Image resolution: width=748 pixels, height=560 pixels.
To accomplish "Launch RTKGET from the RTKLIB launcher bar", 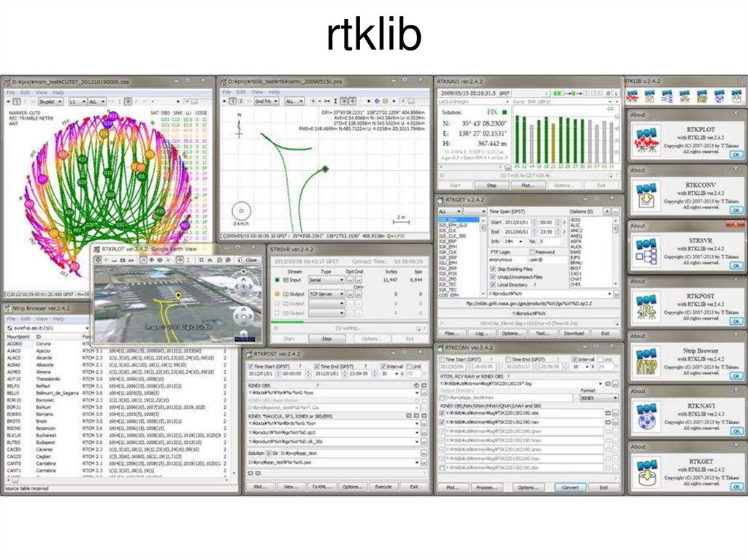I will pos(736,96).
